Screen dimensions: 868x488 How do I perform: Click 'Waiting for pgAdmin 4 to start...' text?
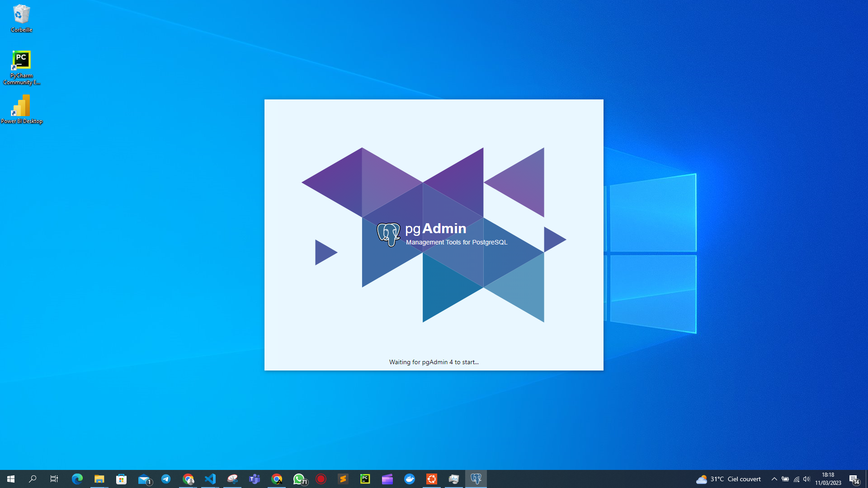click(x=434, y=362)
